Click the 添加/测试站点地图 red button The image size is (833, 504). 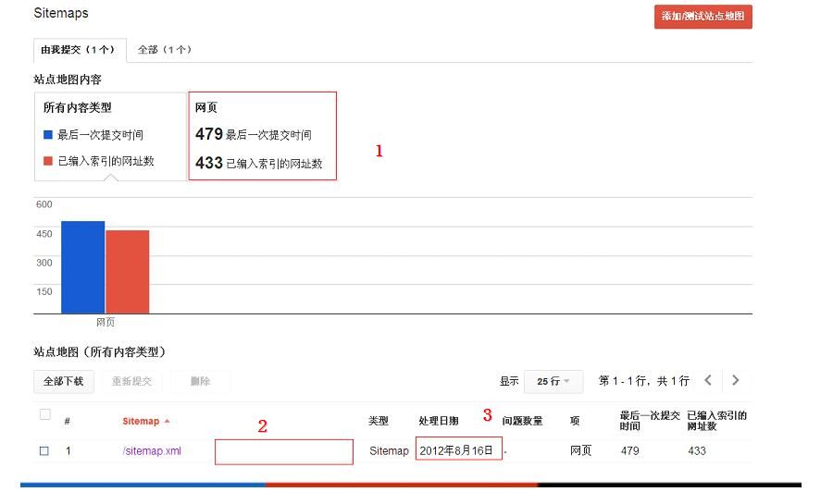coord(702,17)
